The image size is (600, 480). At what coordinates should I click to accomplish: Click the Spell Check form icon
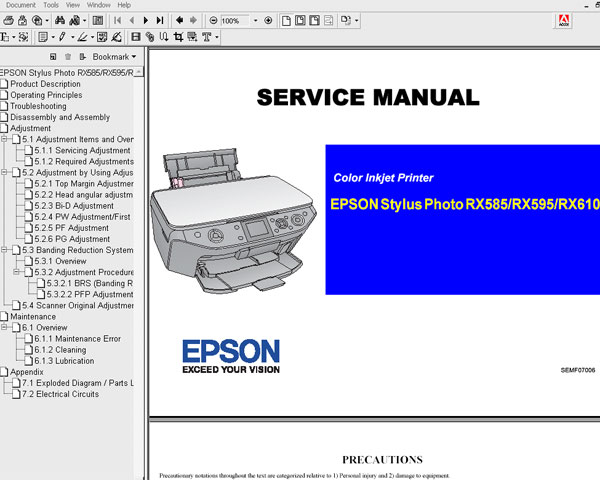(102, 37)
